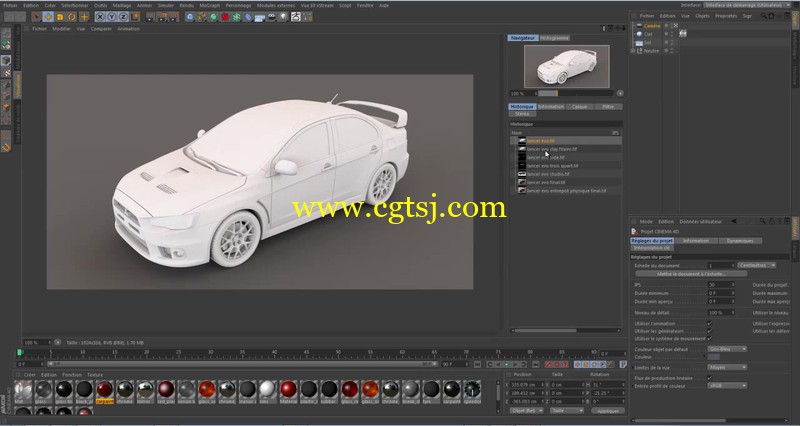Click the Appliquer button in coordinates
Image resolution: width=800 pixels, height=426 pixels.
click(608, 411)
